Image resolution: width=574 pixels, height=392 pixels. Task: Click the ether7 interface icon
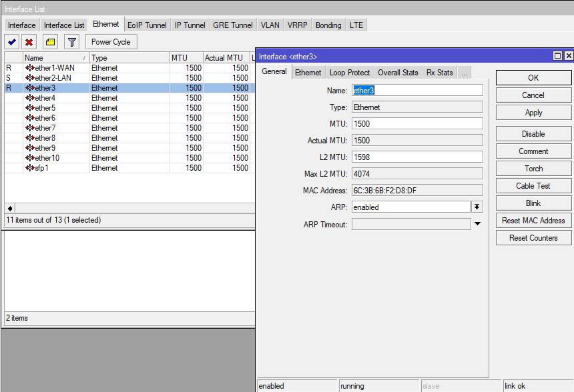(29, 128)
